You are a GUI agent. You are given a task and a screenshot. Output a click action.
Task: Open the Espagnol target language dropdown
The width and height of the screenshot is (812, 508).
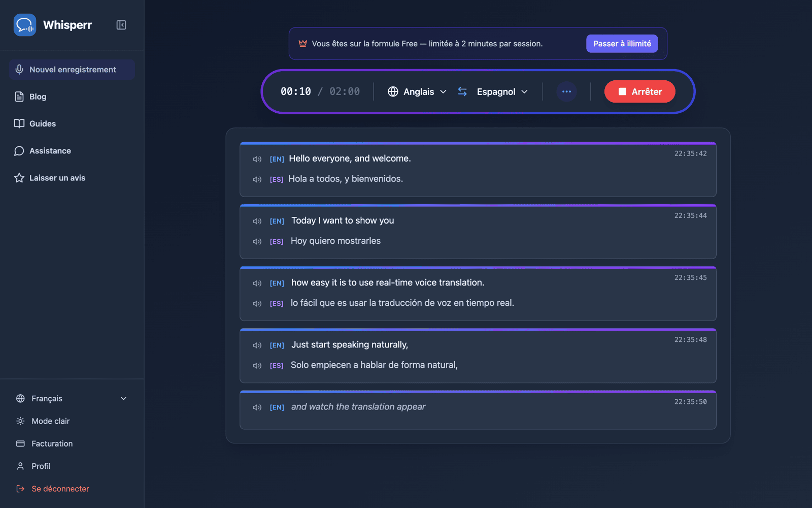pos(502,91)
